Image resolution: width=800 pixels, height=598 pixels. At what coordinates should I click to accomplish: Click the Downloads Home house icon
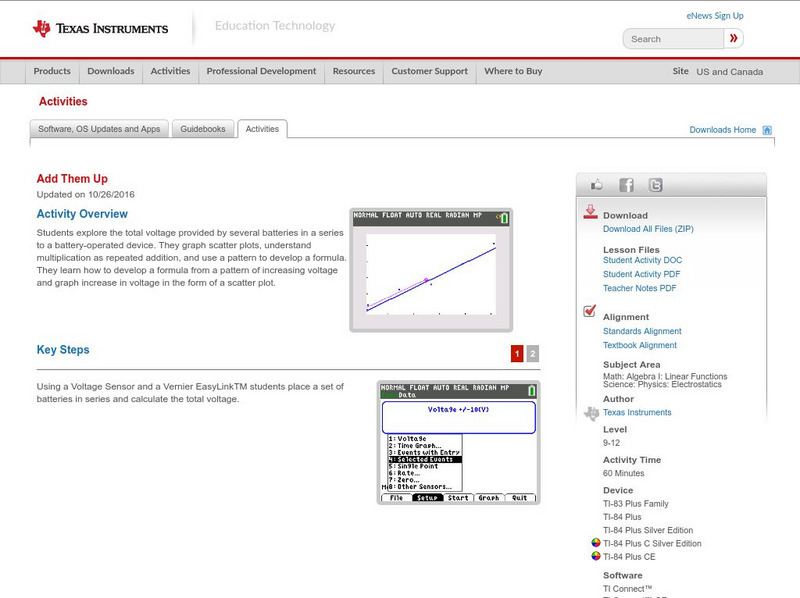[x=767, y=130]
